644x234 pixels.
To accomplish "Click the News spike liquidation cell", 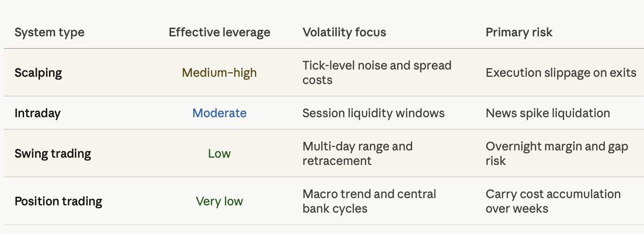I will [x=548, y=113].
